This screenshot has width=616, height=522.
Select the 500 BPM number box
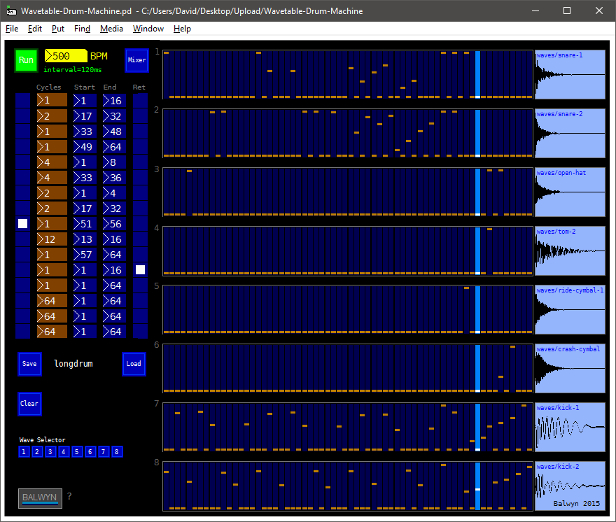(x=66, y=56)
